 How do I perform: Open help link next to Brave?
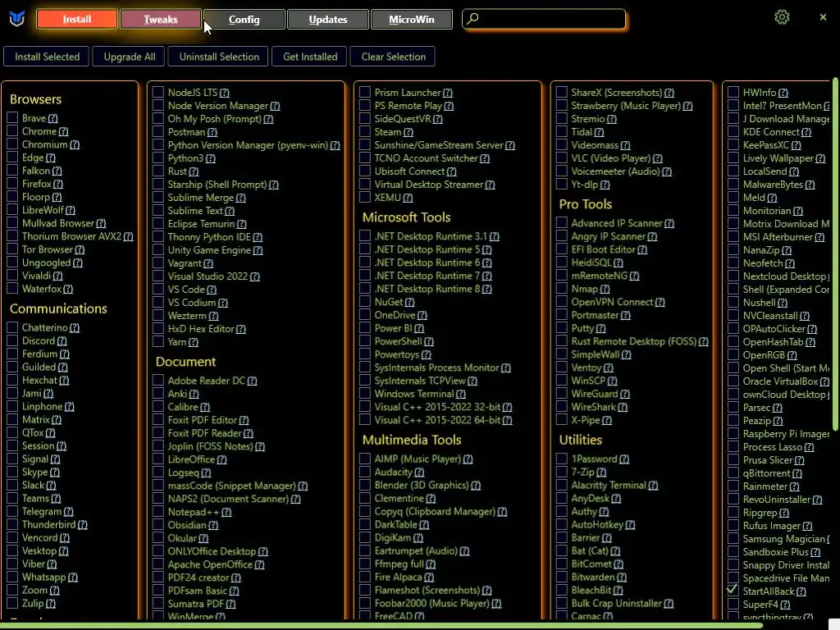(x=52, y=118)
